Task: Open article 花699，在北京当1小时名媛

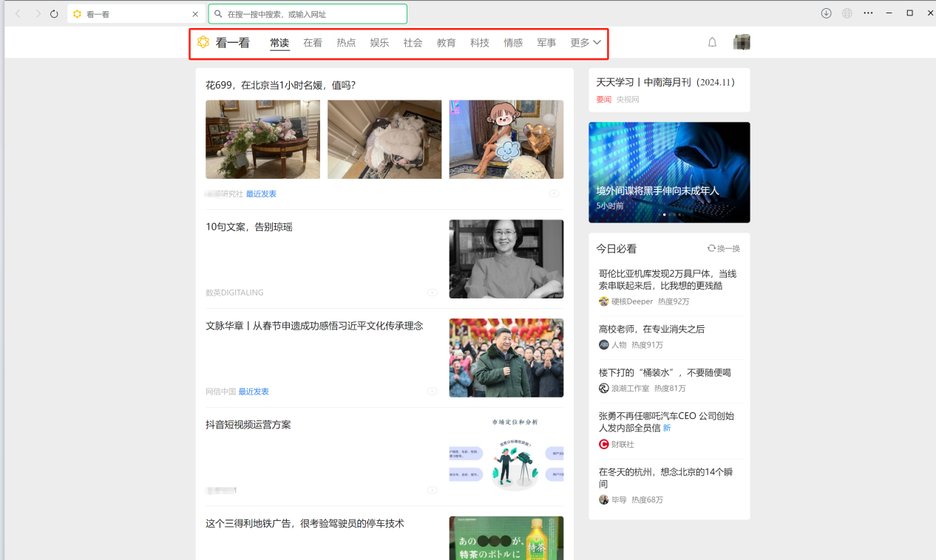Action: (x=281, y=85)
